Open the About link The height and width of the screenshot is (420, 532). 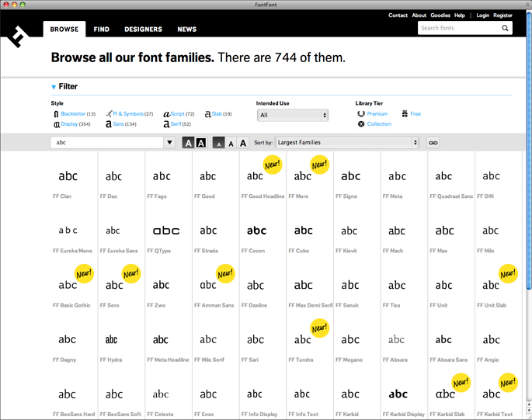pos(419,16)
